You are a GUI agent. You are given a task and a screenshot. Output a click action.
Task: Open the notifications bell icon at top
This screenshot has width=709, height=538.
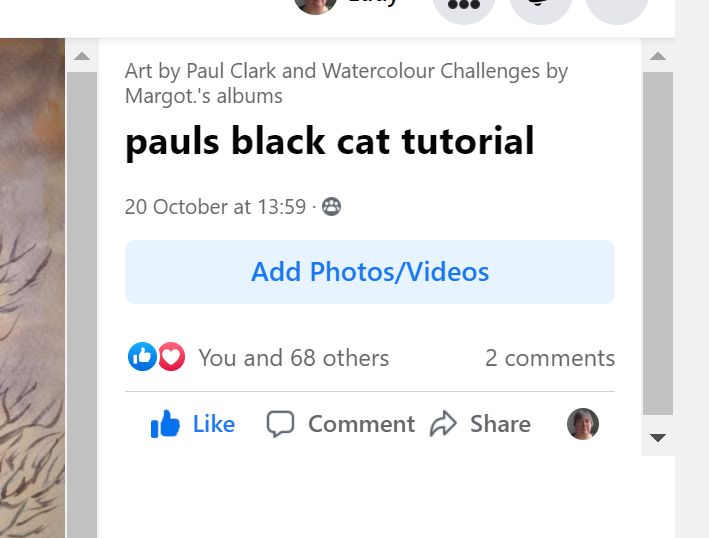[x=541, y=5]
